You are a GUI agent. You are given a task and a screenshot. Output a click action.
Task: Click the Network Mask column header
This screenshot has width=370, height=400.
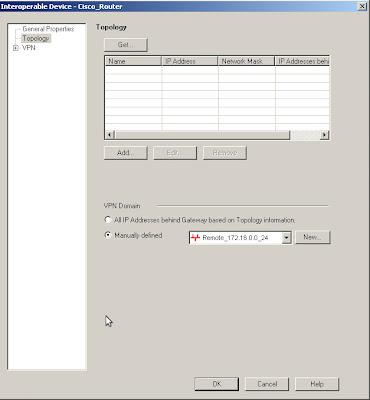pos(247,61)
